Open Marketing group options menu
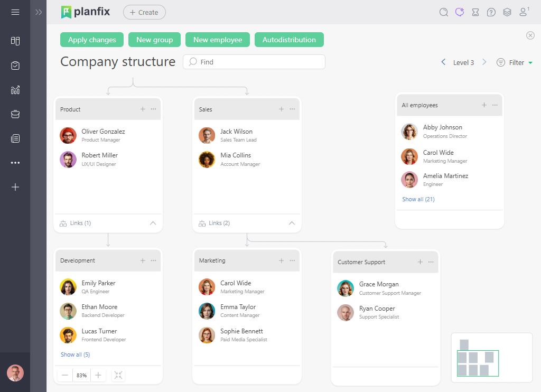 (292, 260)
